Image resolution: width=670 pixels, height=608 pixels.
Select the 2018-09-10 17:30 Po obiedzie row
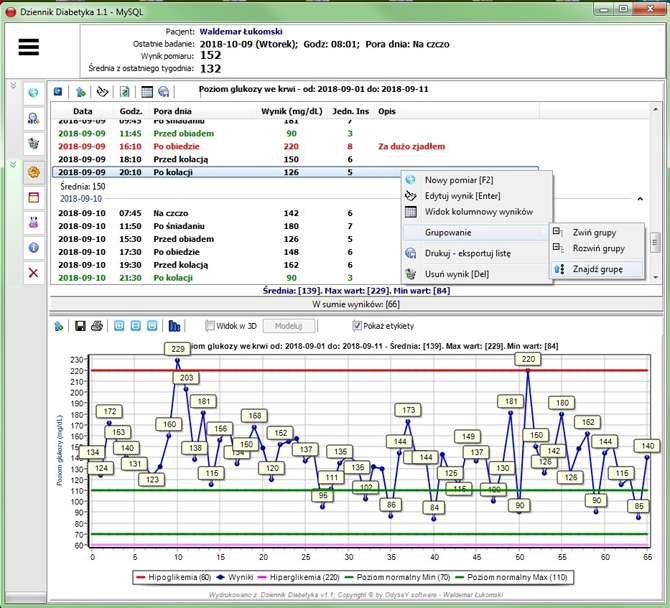[x=226, y=252]
